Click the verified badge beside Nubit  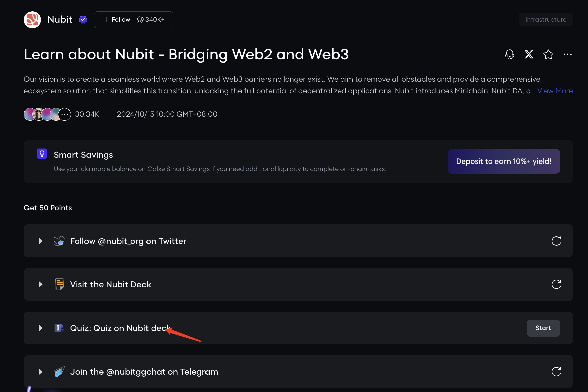coord(83,20)
